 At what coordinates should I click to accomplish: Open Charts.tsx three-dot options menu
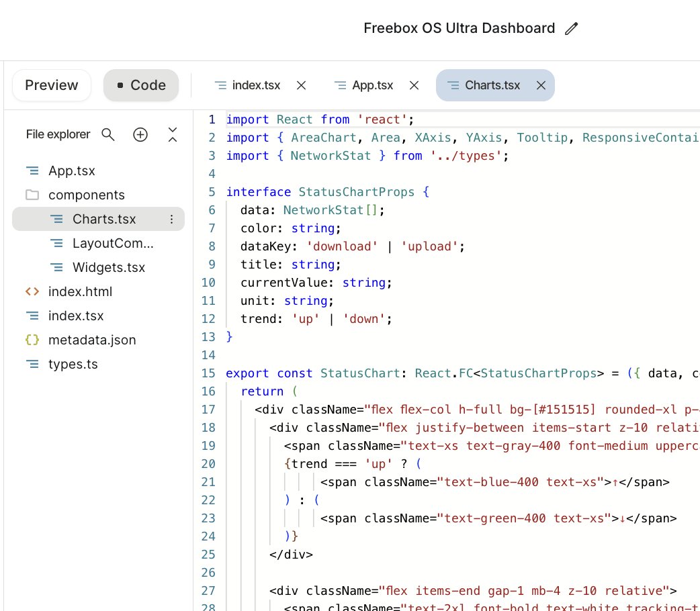pos(171,219)
